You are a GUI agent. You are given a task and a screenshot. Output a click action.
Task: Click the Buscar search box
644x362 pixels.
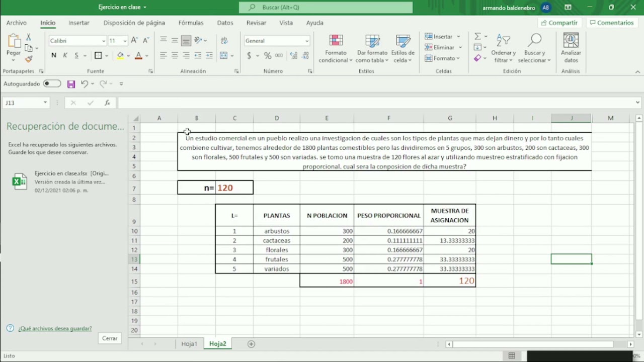pyautogui.click(x=326, y=8)
